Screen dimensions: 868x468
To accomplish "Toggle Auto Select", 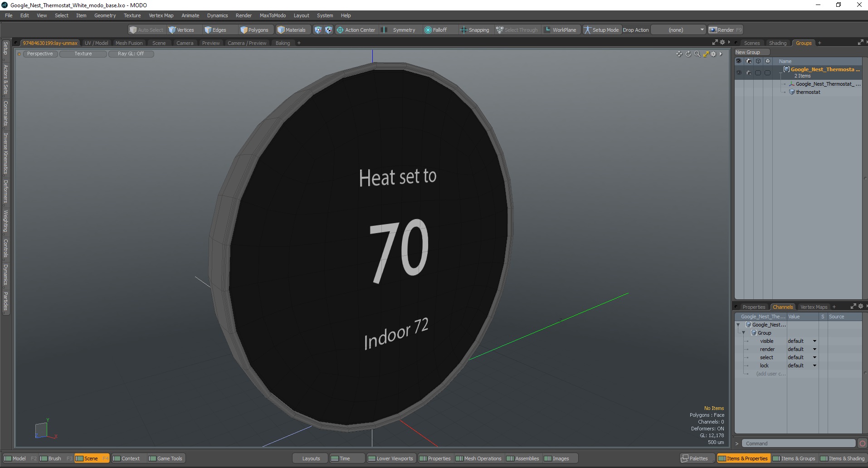I will click(146, 30).
